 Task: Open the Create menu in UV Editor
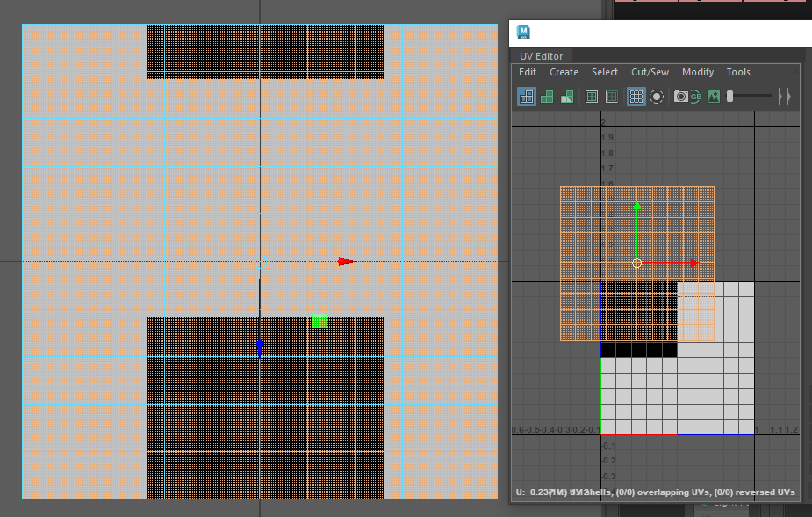pos(564,72)
